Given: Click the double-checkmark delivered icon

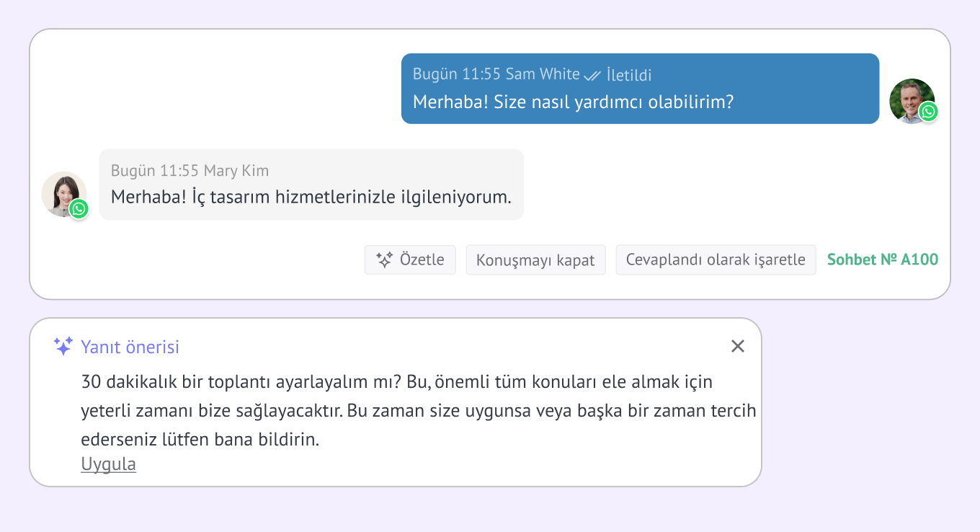Looking at the screenshot, I should click(x=592, y=75).
